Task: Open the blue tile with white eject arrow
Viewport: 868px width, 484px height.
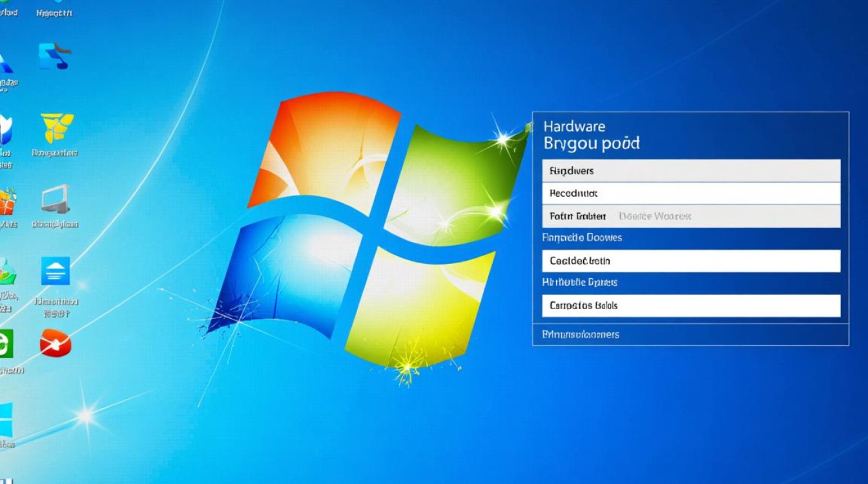Action: (x=56, y=271)
